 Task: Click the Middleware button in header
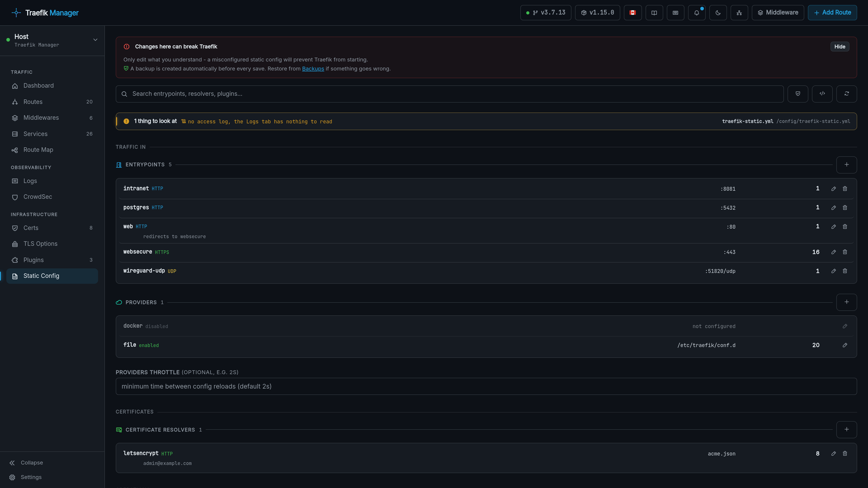click(x=778, y=13)
